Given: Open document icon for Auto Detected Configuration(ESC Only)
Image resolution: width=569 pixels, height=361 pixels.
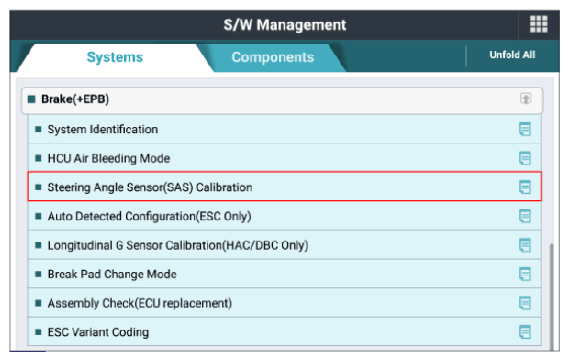Looking at the screenshot, I should [x=525, y=216].
